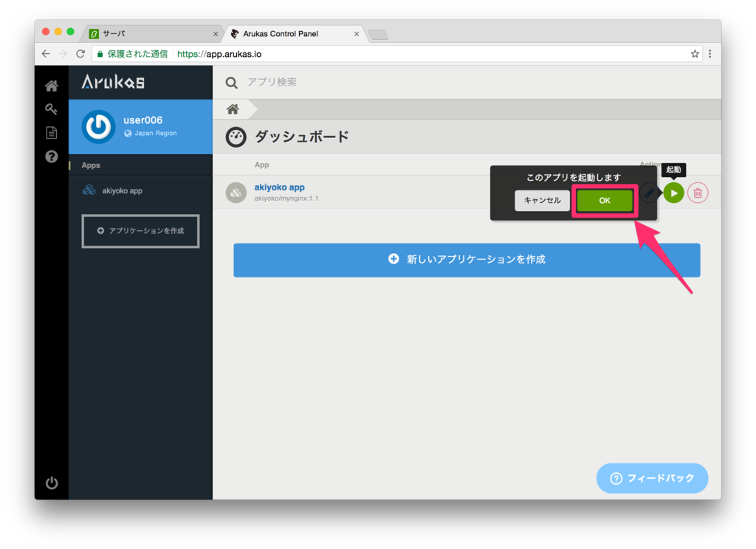Viewport: 756px width, 549px height.
Task: Click the akiyoko app round icon in list
Action: coord(236,193)
